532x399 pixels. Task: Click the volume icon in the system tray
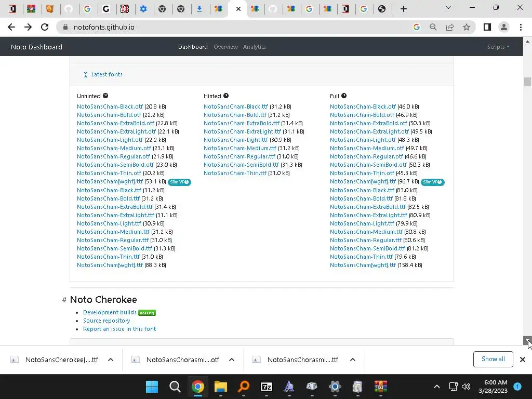pos(466,387)
